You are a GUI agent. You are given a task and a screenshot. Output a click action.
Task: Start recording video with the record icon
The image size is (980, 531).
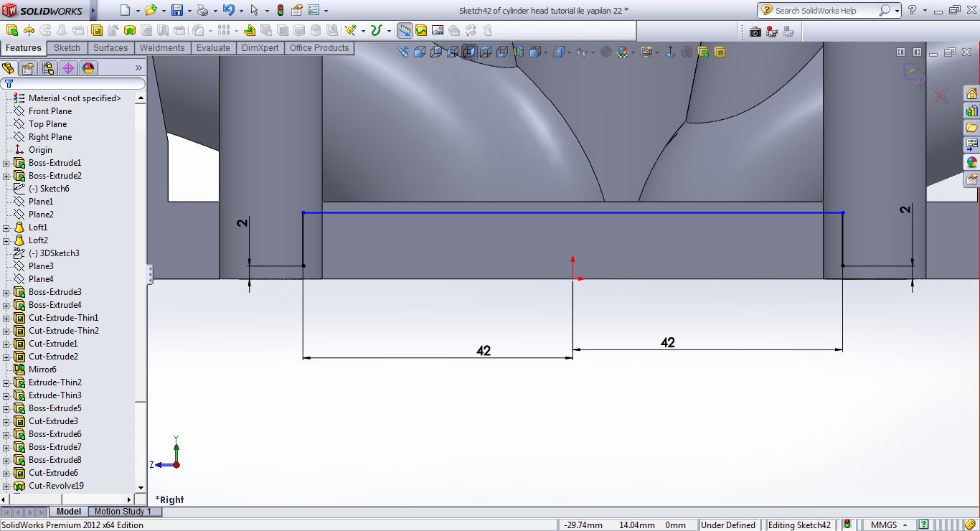772,31
